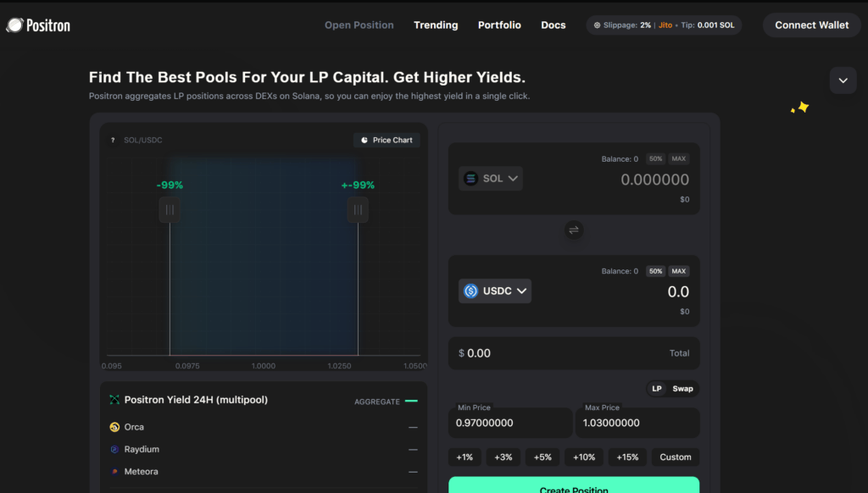Open slippage settings via the gear icon
868x493 pixels.
598,25
